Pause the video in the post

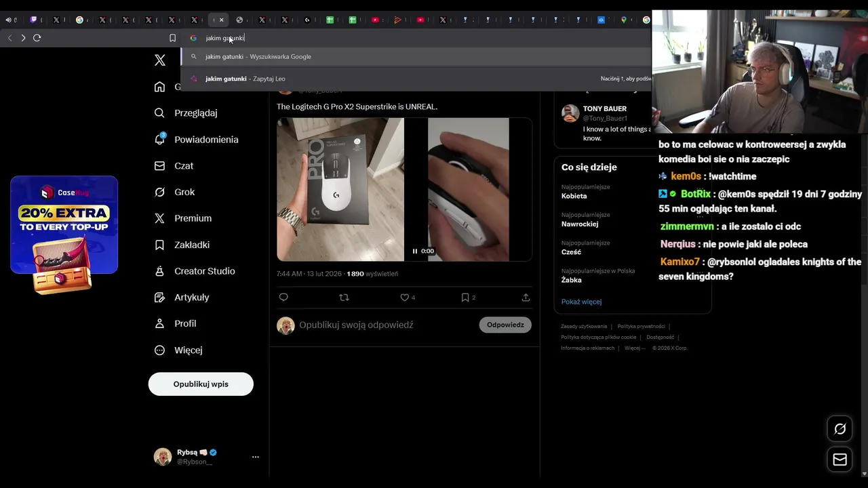[415, 251]
